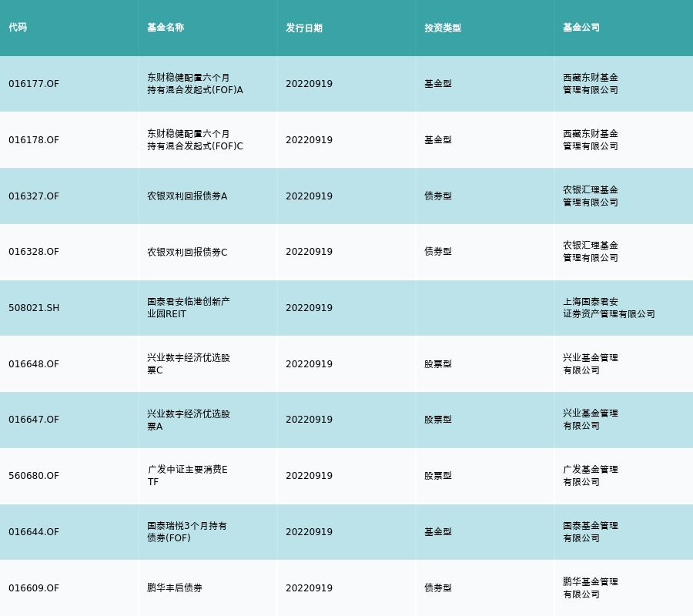Click the issue date in the 016177.OF row

click(x=309, y=83)
